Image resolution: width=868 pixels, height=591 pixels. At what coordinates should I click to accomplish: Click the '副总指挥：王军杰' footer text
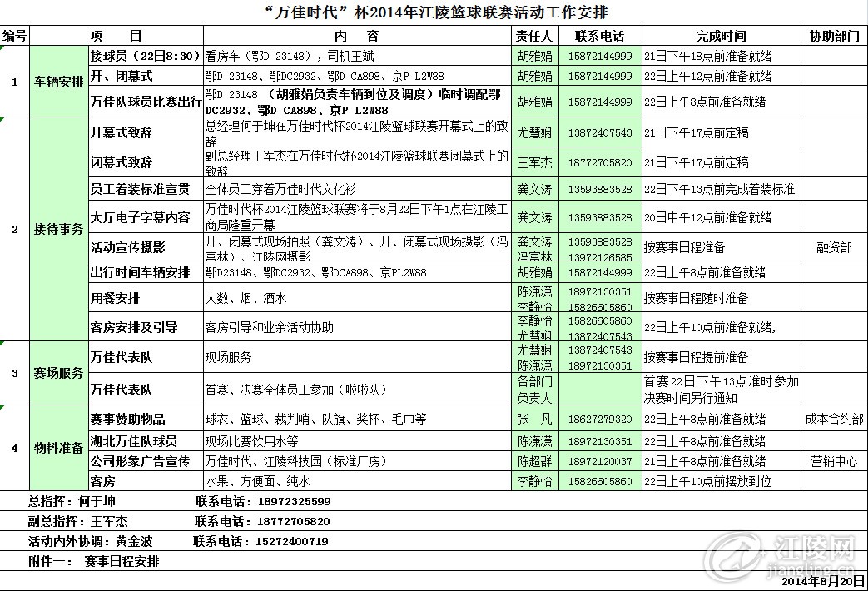(78, 521)
